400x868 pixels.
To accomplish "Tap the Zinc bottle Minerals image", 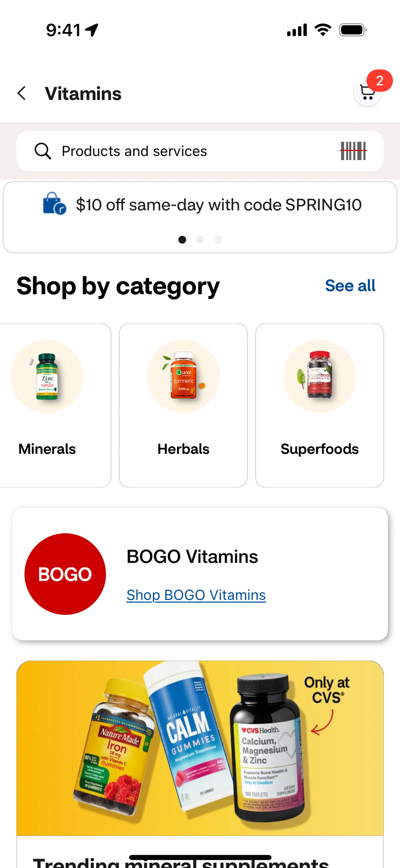I will (47, 376).
